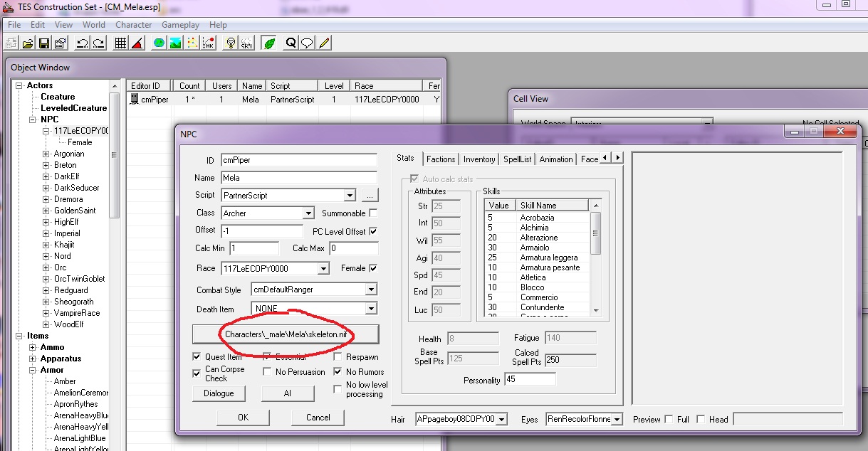Viewport: 868px width, 451px height.
Task: Click the Redo toolbar arrow
Action: point(98,43)
